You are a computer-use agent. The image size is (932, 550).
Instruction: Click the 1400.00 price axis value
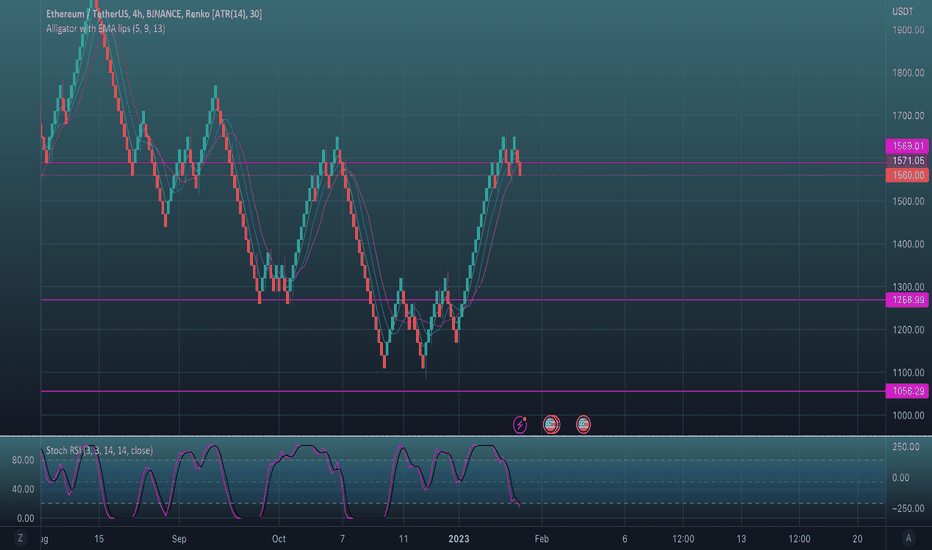tap(908, 244)
